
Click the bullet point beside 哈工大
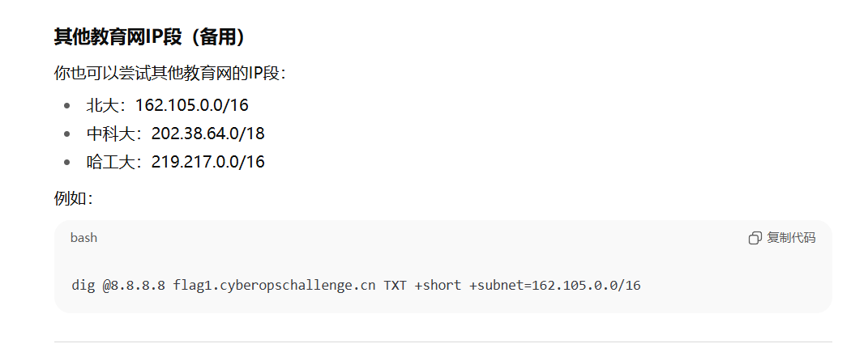[67, 162]
